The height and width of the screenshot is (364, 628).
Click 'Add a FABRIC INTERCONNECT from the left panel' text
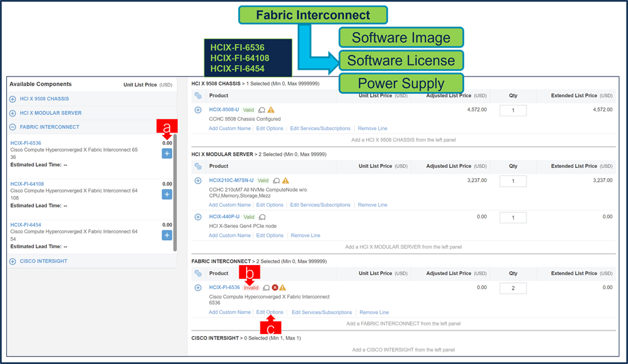(403, 324)
